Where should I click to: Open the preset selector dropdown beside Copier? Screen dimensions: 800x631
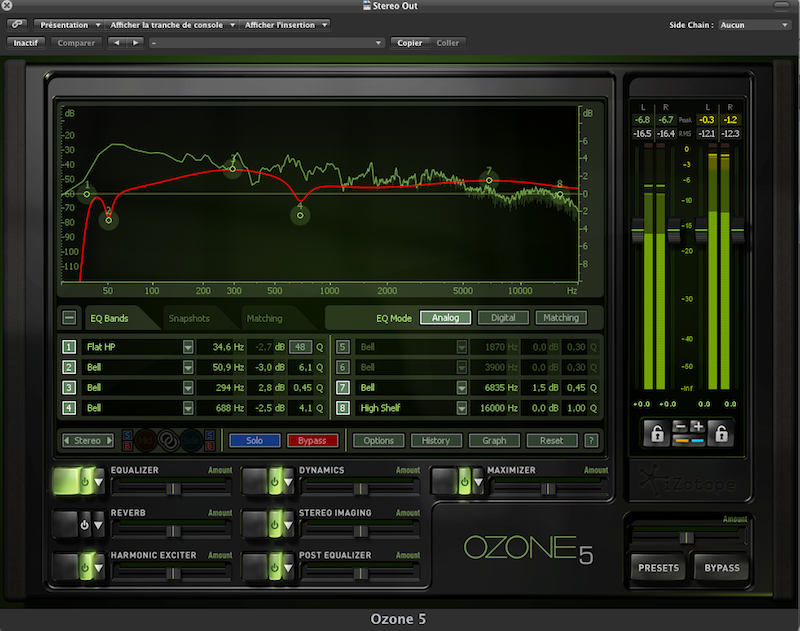coord(266,43)
